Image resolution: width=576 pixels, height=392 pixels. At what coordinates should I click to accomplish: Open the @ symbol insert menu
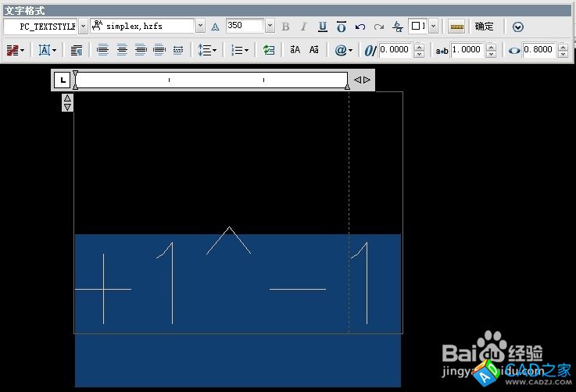343,50
